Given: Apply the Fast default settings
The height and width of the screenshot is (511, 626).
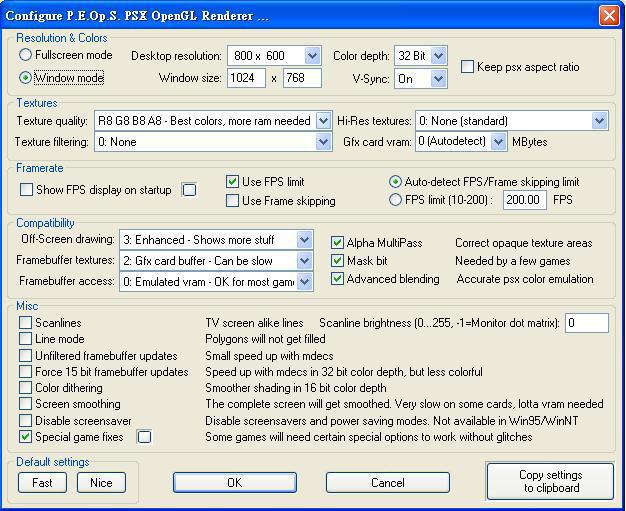Looking at the screenshot, I should pos(42,483).
